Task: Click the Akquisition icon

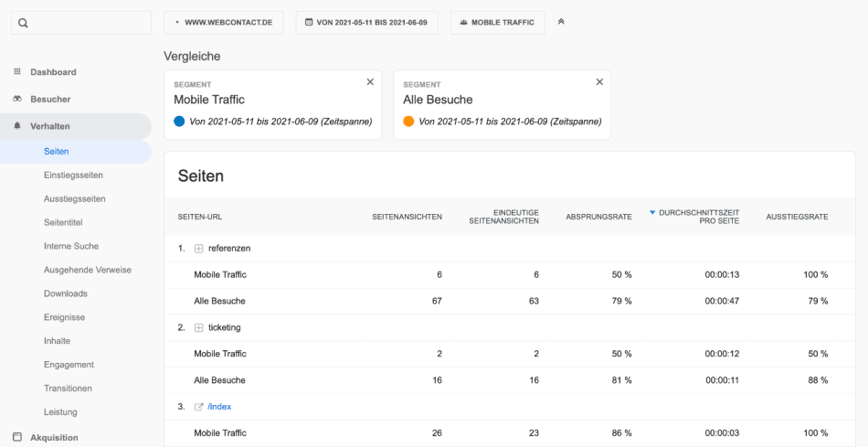Action: pyautogui.click(x=17, y=436)
